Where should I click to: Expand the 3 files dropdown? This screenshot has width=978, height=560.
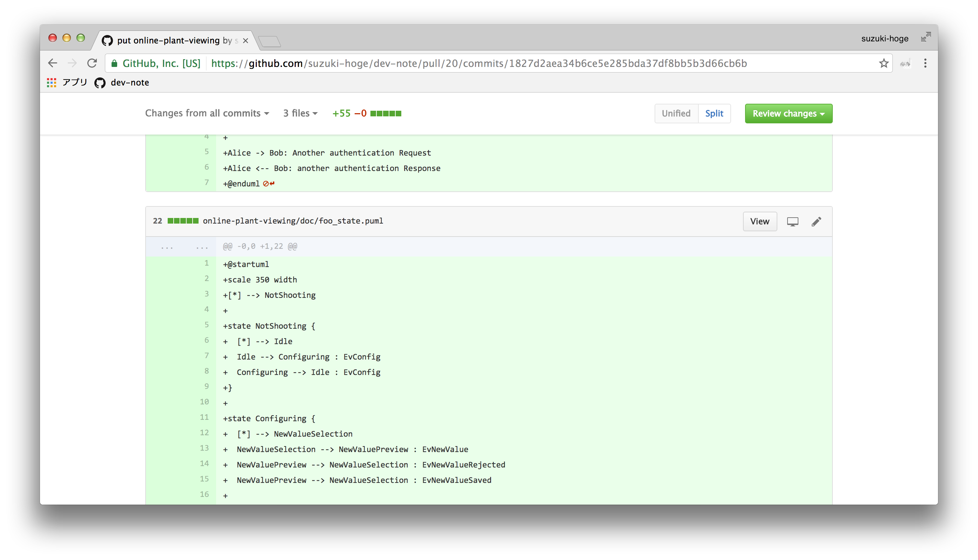[300, 113]
